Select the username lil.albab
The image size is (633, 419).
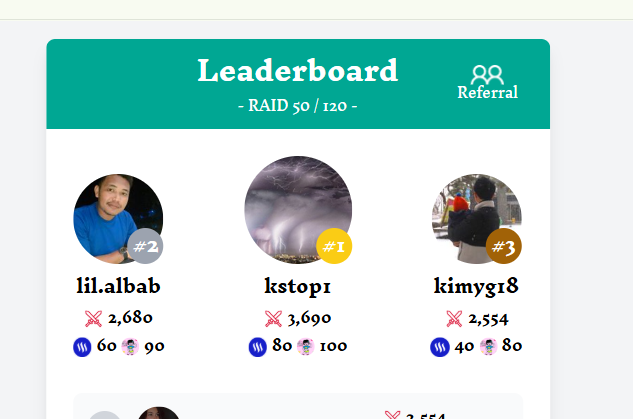coord(118,286)
